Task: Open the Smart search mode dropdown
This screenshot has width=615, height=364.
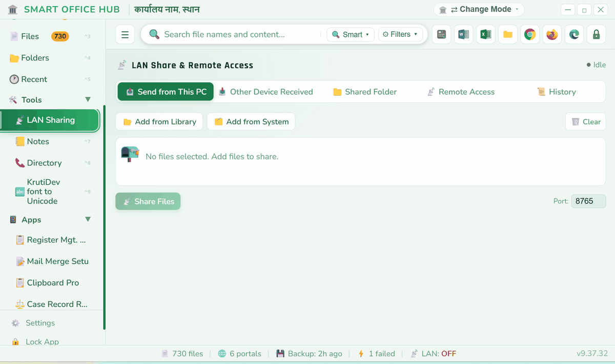Action: click(x=351, y=34)
